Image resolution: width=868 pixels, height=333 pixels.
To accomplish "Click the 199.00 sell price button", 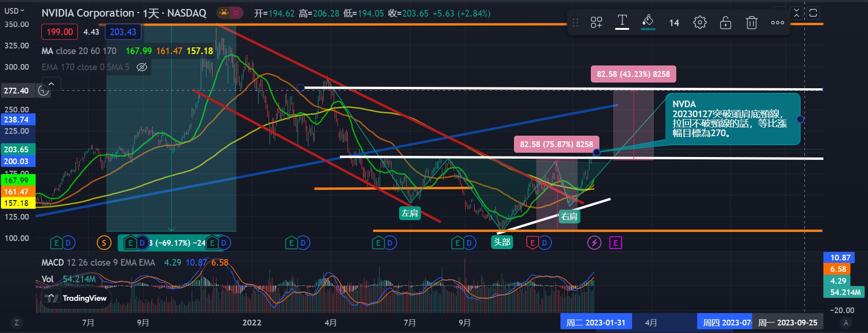I will point(60,32).
